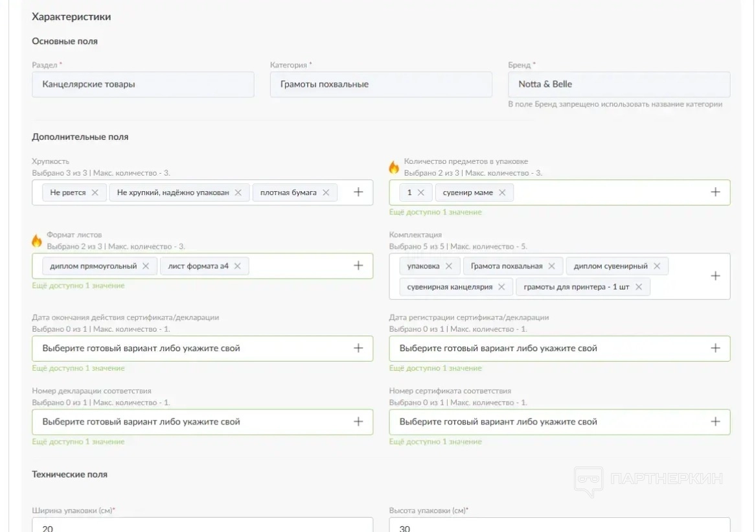
Task: Delete the "сувенирная канцелярия" chip
Action: 501,287
